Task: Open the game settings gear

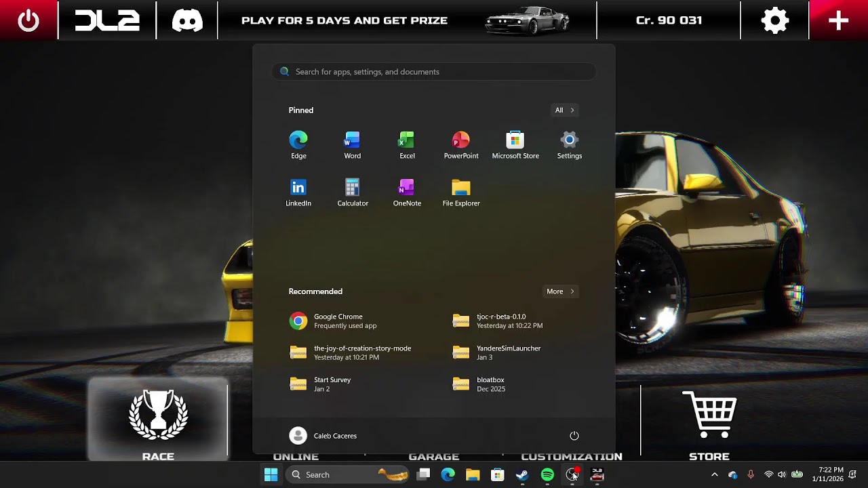Action: pos(775,20)
